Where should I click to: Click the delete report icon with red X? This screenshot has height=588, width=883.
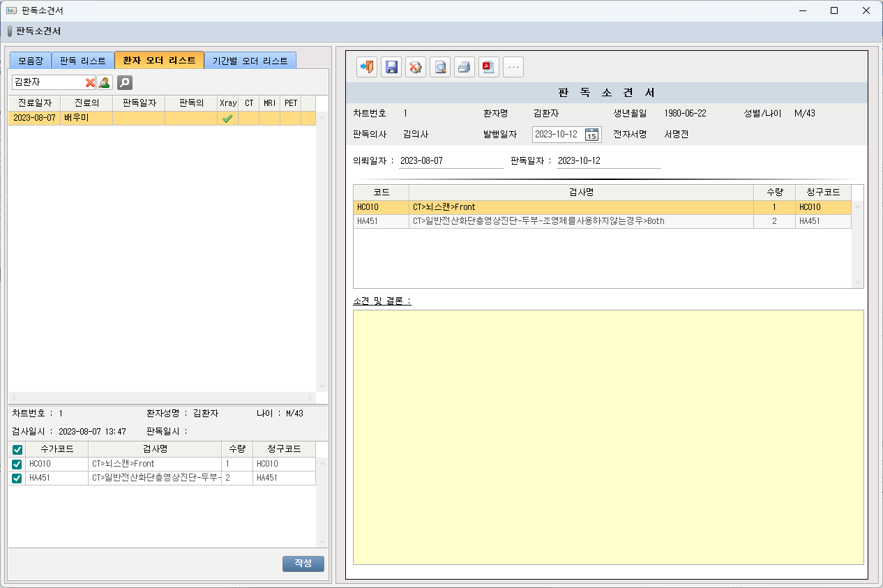tap(416, 67)
